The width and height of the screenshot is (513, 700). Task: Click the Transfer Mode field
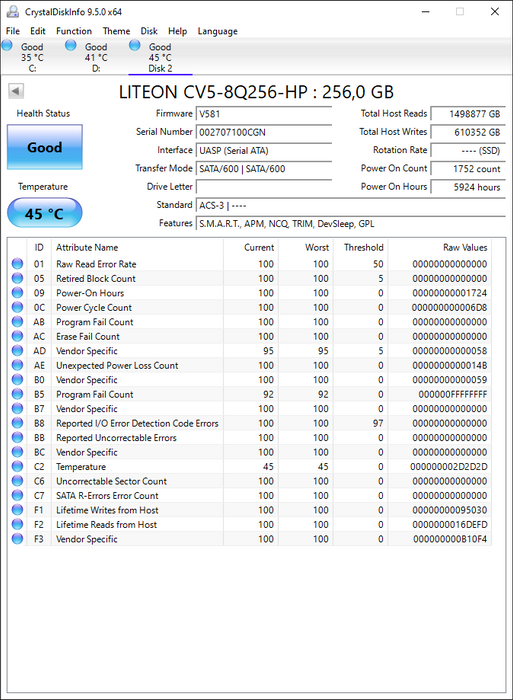point(264,169)
